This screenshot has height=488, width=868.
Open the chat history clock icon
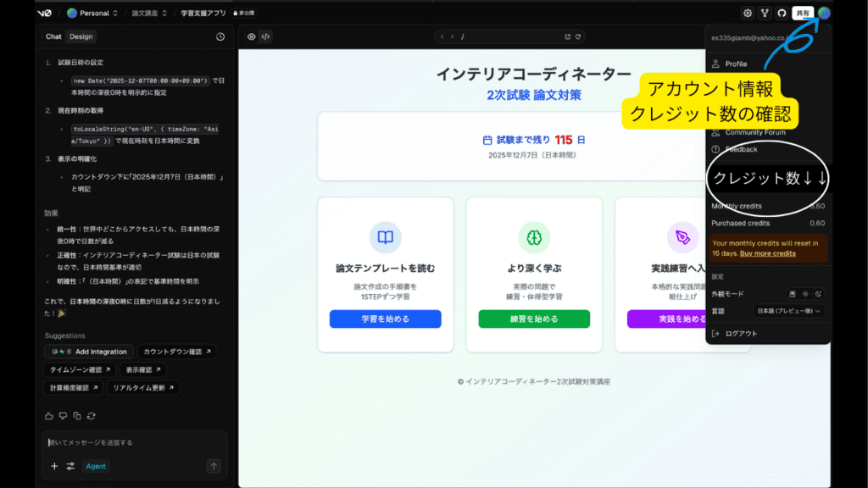click(x=220, y=36)
